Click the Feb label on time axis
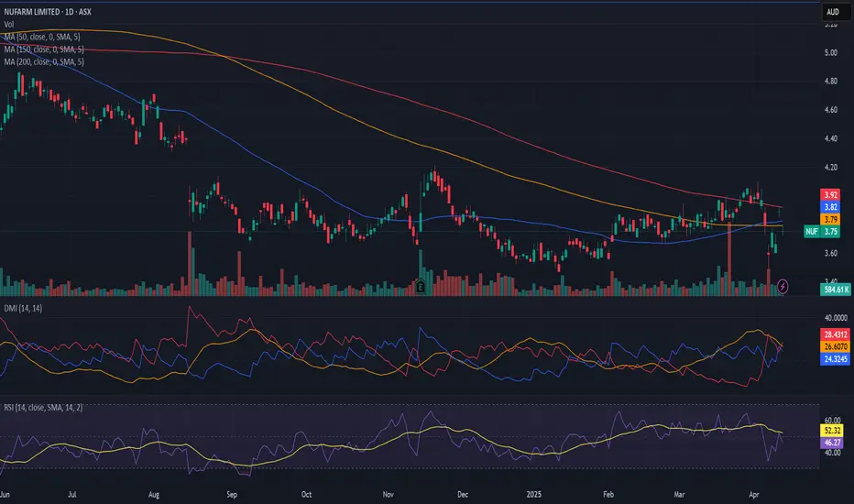Image resolution: width=854 pixels, height=504 pixels. tap(608, 495)
